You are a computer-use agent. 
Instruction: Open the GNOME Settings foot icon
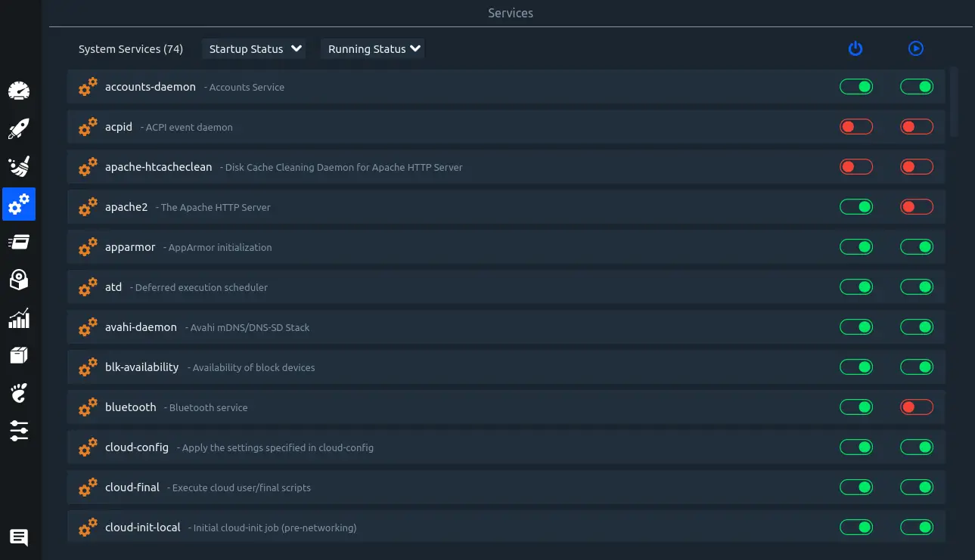19,393
